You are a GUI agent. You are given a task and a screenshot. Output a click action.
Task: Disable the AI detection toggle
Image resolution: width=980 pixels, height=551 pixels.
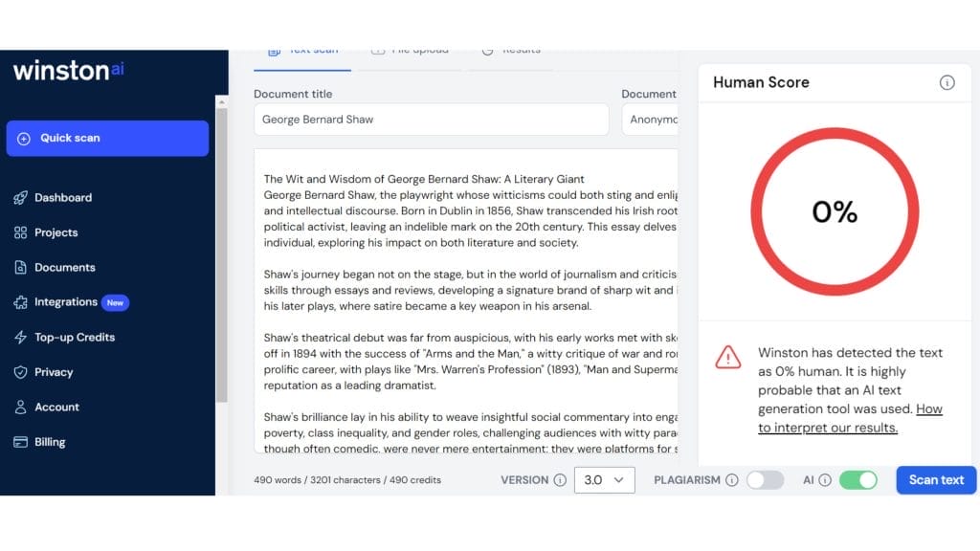tap(858, 480)
